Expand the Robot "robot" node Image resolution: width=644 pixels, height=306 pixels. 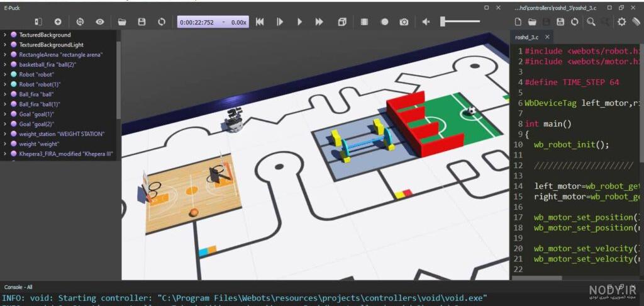[4, 74]
